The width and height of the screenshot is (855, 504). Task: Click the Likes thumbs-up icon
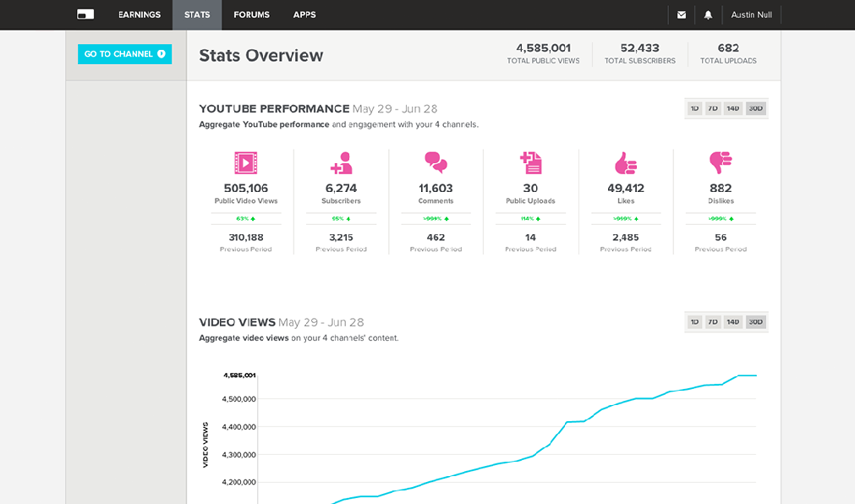click(626, 162)
